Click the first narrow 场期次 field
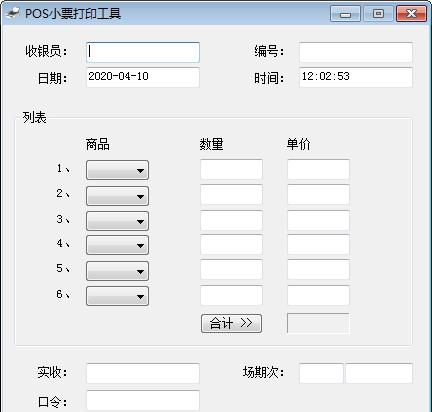432x412 pixels. [321, 373]
